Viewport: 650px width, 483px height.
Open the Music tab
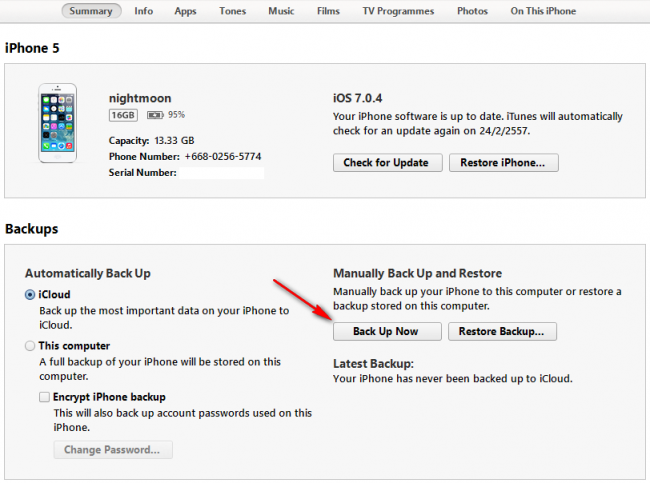281,11
